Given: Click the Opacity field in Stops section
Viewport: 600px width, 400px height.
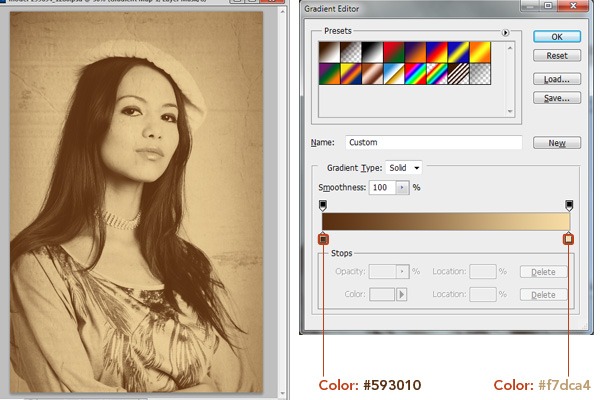Looking at the screenshot, I should point(382,271).
